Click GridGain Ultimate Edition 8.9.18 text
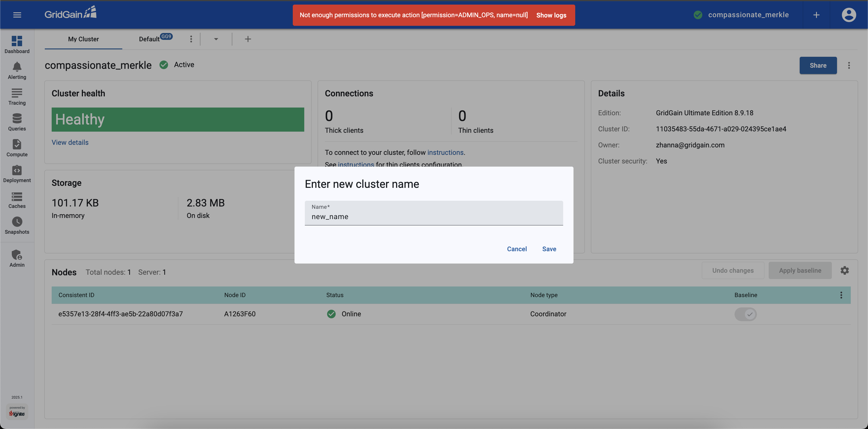Screen dimensions: 868x429 pyautogui.click(x=704, y=113)
